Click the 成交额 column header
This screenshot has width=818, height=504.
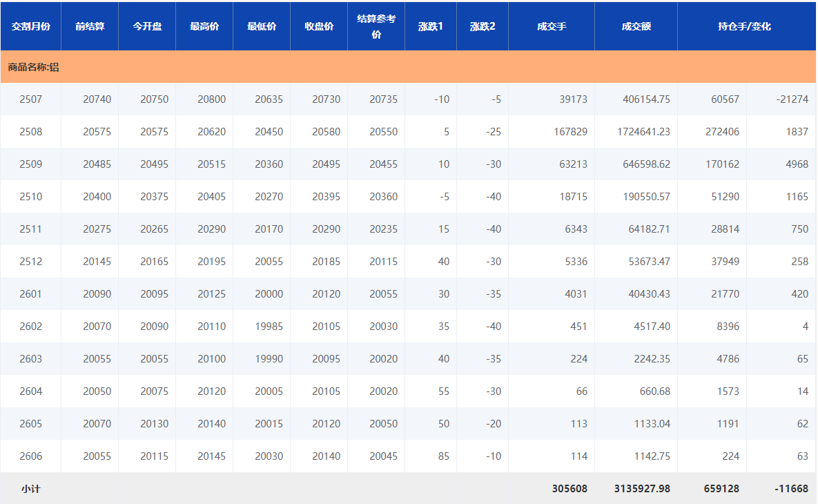click(x=636, y=26)
